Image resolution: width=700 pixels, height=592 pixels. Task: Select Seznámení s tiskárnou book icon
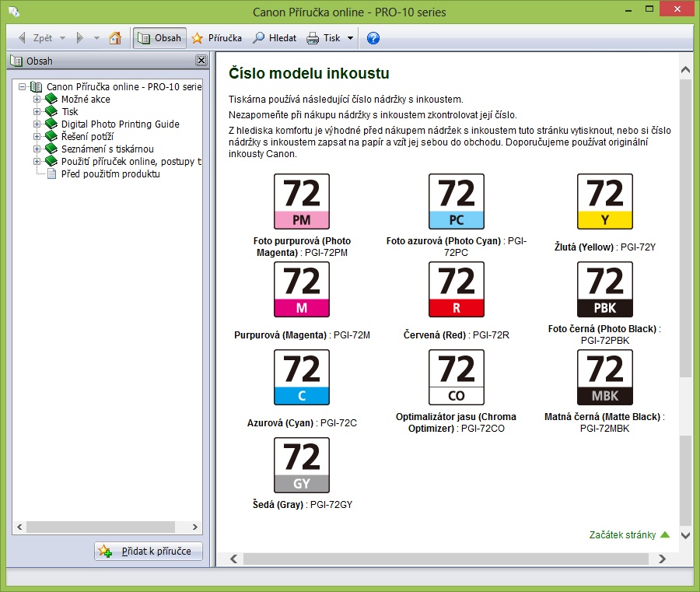tap(51, 149)
